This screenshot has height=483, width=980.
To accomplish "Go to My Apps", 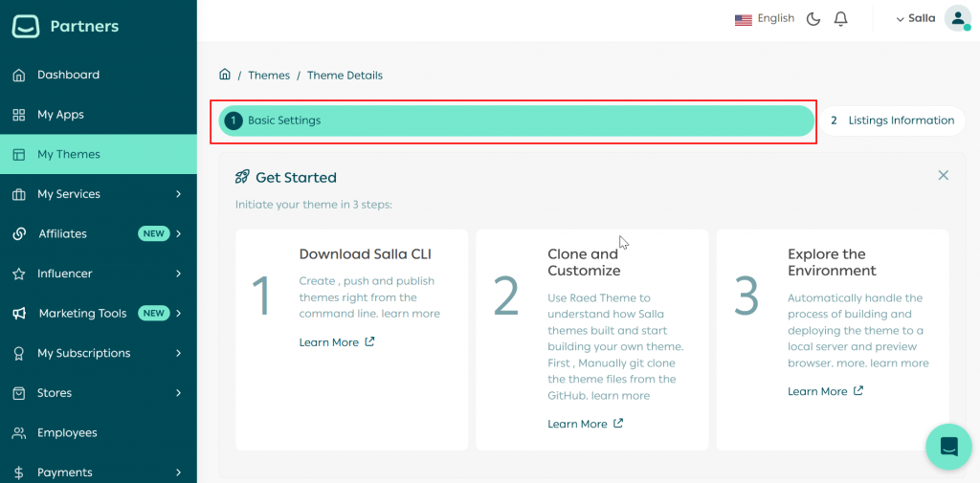I will (60, 115).
